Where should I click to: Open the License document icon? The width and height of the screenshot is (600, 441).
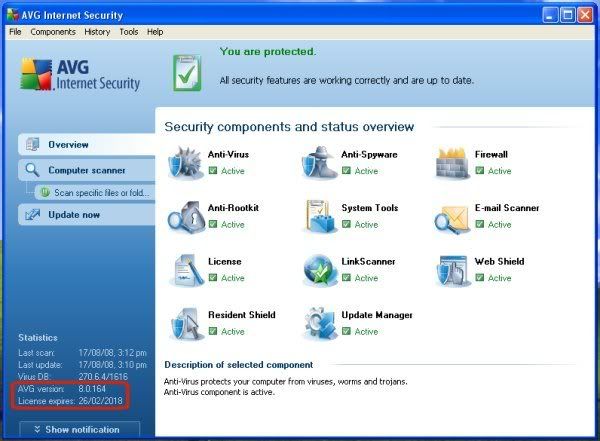point(186,270)
